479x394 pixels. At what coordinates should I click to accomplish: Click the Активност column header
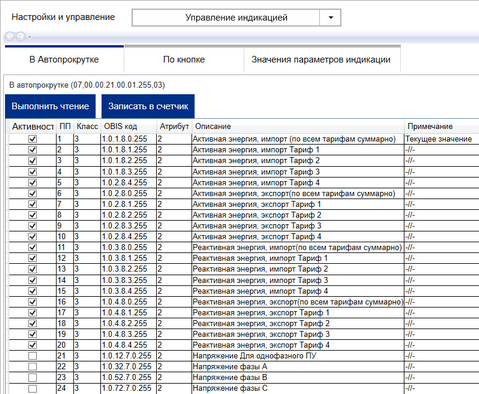point(33,126)
